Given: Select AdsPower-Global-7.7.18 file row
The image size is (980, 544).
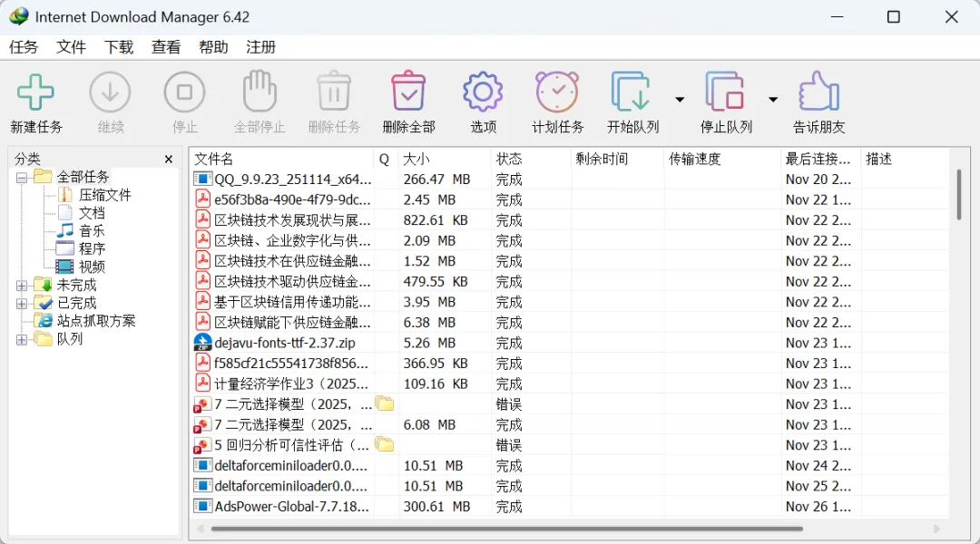Looking at the screenshot, I should (x=569, y=506).
